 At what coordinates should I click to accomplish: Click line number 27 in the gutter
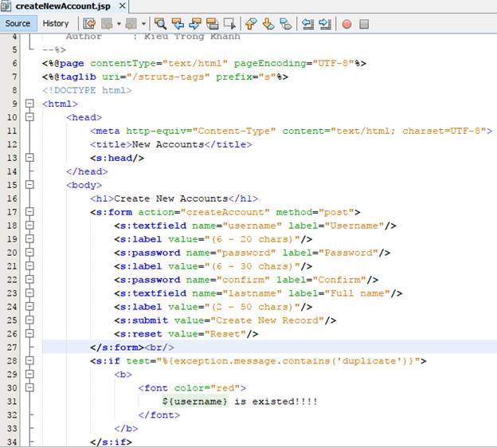(12, 348)
